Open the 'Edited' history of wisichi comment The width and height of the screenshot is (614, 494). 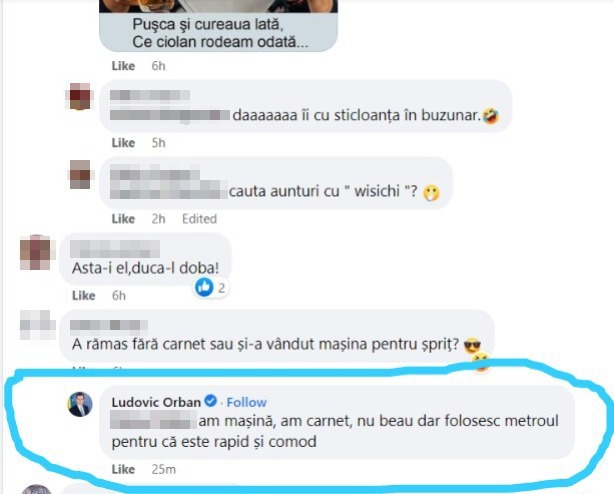(x=199, y=218)
